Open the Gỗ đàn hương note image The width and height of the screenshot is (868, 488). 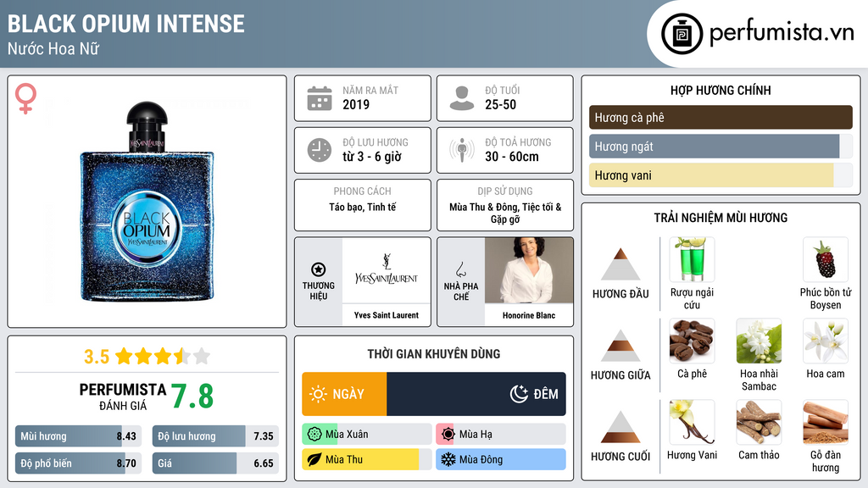pyautogui.click(x=826, y=423)
